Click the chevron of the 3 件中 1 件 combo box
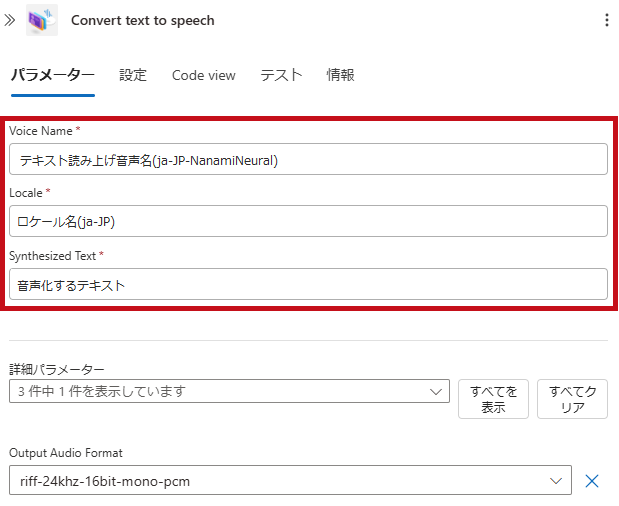The image size is (619, 506). [436, 392]
